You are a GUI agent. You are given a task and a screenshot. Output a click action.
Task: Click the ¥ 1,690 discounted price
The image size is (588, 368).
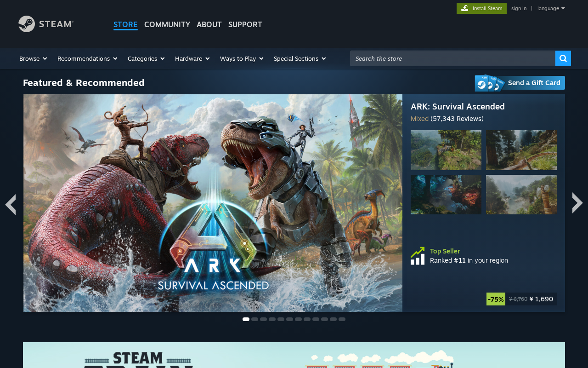541,299
